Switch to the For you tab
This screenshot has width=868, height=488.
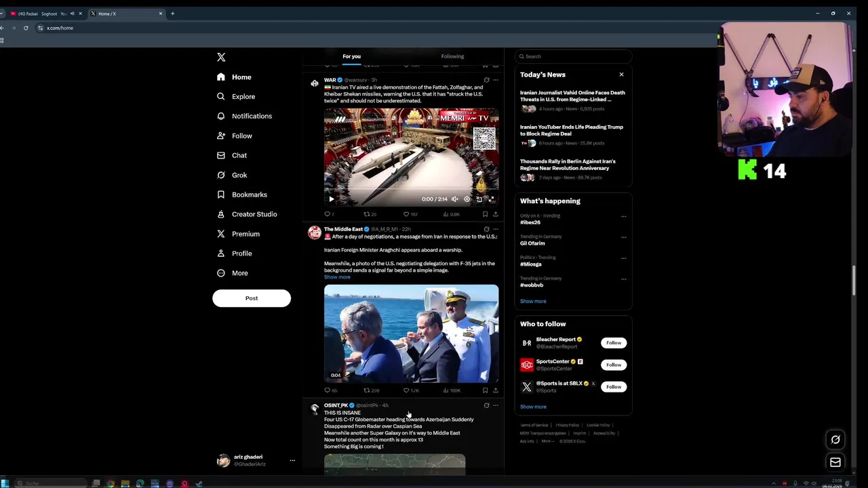(x=351, y=56)
